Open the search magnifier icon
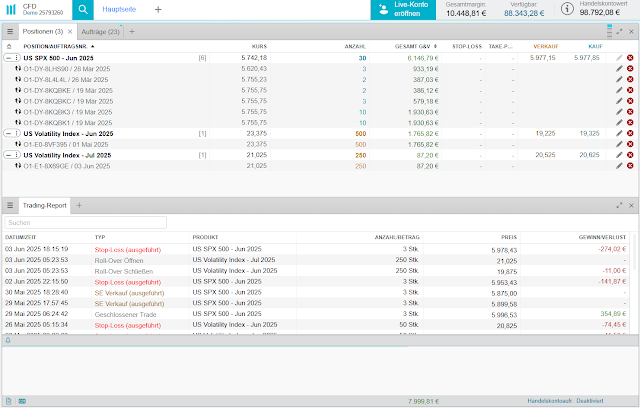The height and width of the screenshot is (408, 640). click(83, 9)
